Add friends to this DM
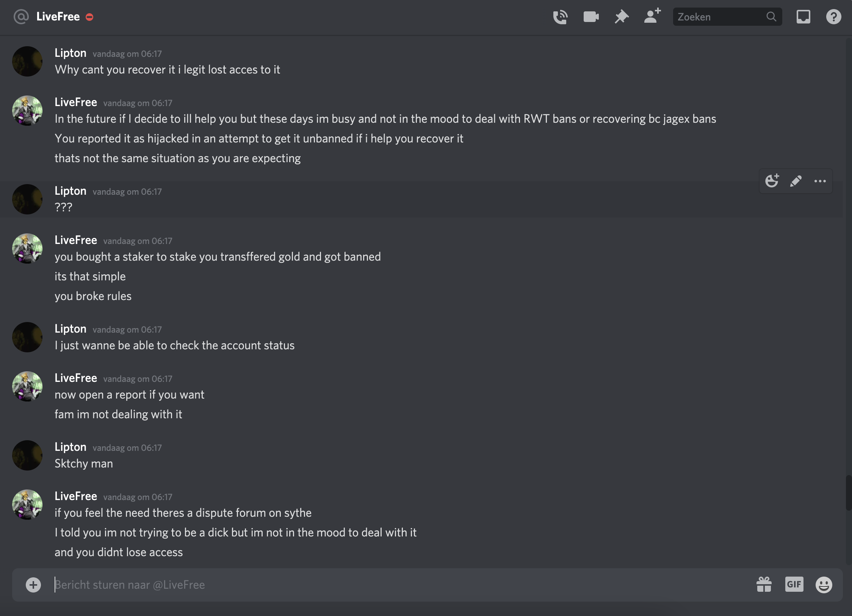This screenshot has width=852, height=616. click(x=652, y=16)
